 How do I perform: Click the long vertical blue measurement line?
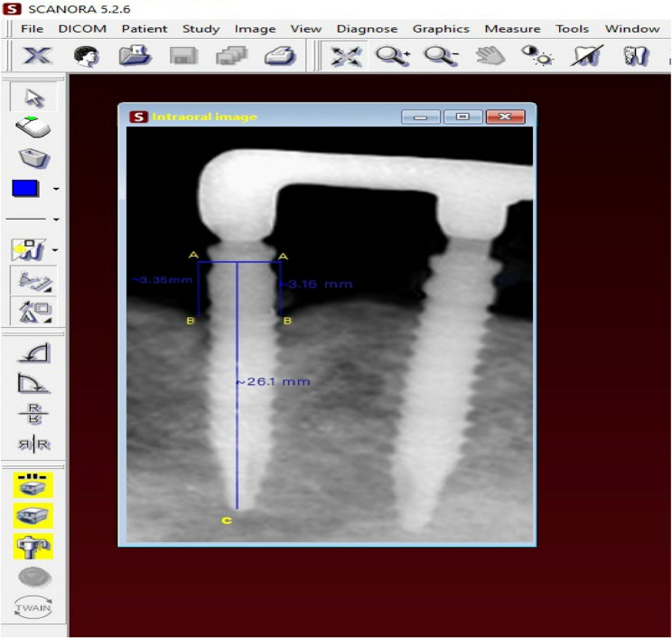point(237,386)
